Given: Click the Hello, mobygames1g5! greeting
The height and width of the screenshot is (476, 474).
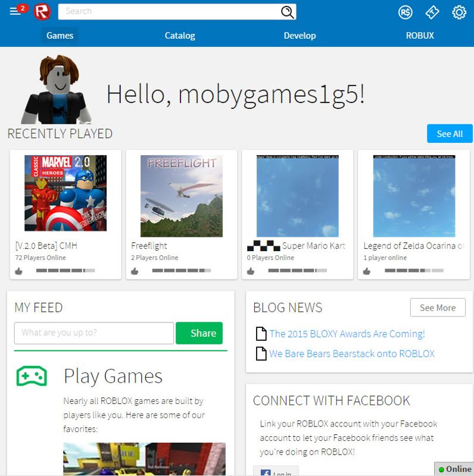Looking at the screenshot, I should click(x=235, y=95).
